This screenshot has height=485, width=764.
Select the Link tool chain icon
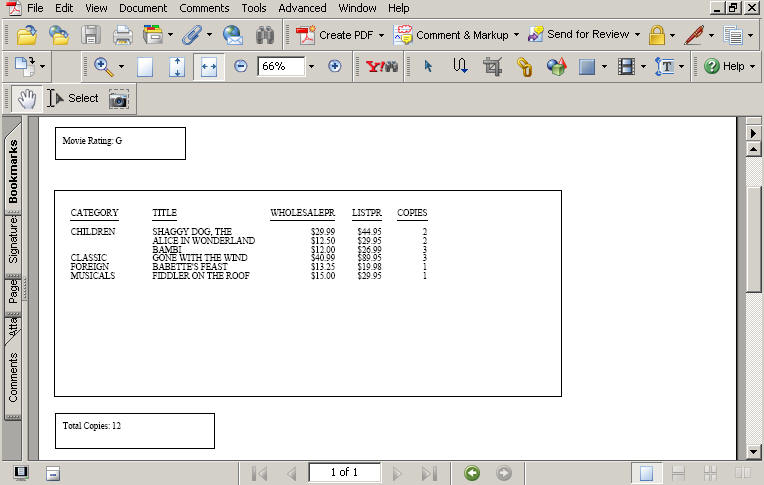pos(524,66)
